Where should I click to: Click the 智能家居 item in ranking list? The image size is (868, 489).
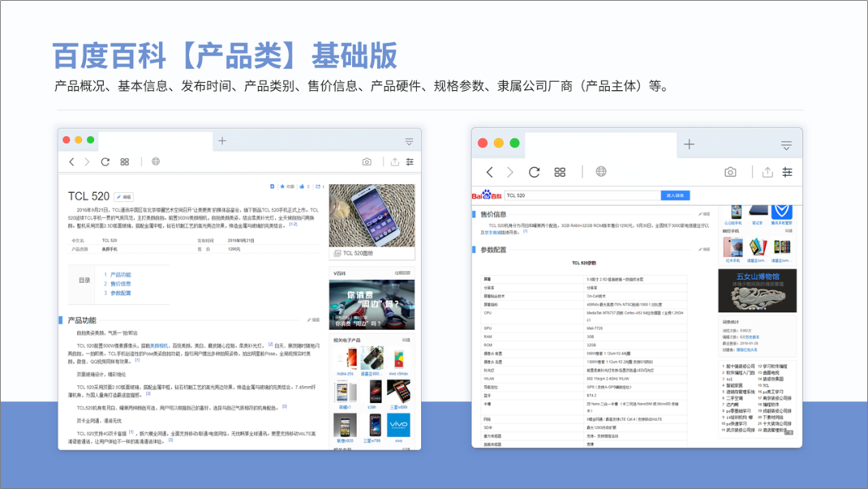(x=735, y=385)
